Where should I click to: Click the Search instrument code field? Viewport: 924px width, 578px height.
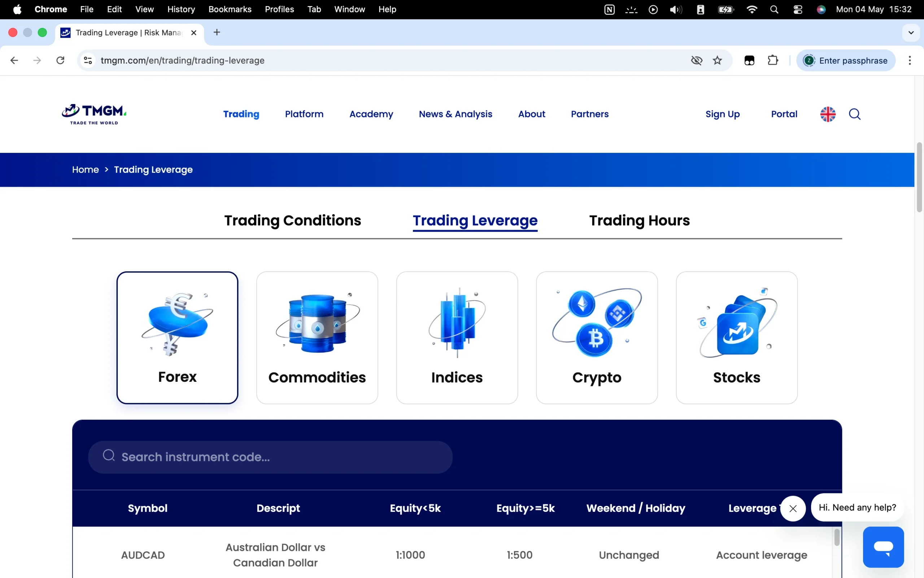pyautogui.click(x=270, y=457)
